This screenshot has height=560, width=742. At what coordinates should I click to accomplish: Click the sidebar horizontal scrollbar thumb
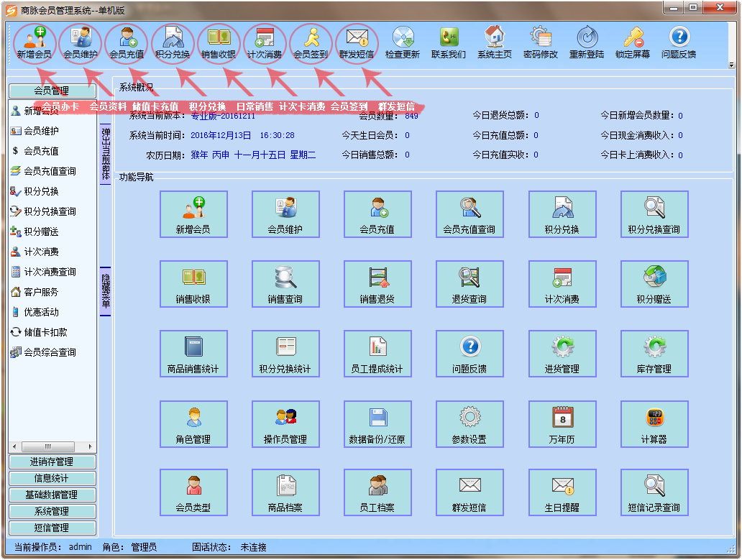point(47,446)
